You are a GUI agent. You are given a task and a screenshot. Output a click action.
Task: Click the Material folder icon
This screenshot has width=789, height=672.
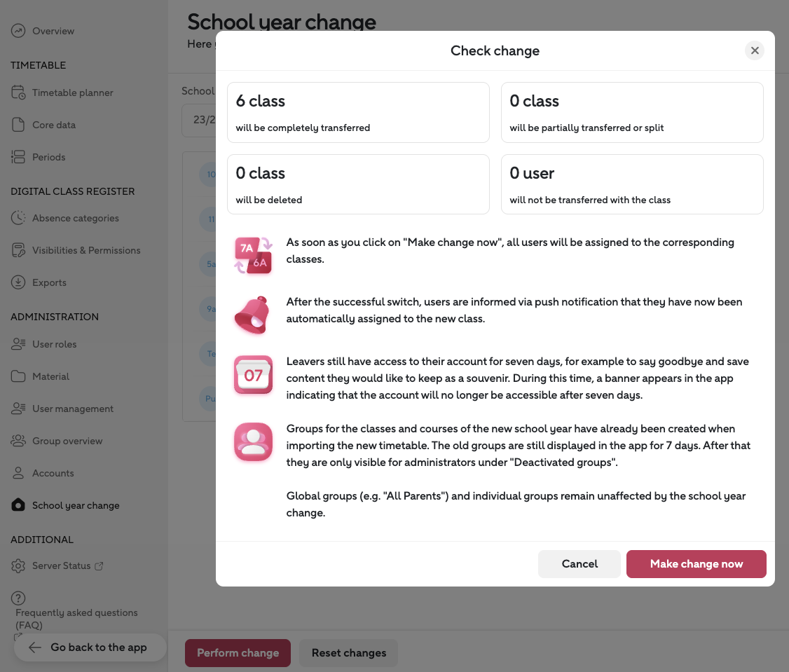click(18, 376)
